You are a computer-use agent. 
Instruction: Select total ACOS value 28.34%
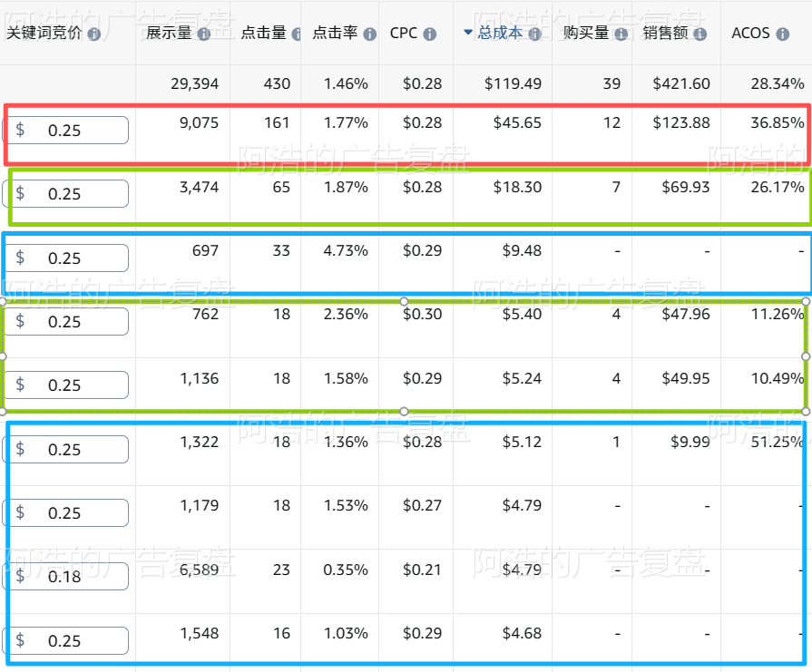point(778,83)
